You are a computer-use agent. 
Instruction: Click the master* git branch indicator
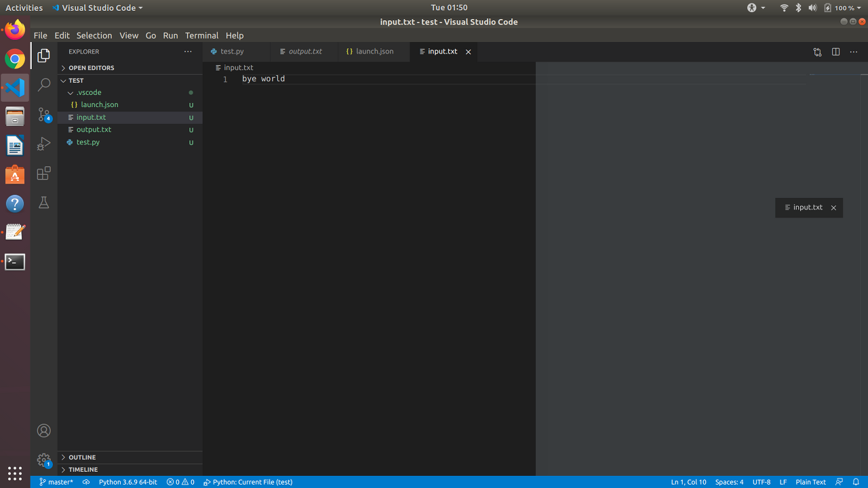(56, 482)
